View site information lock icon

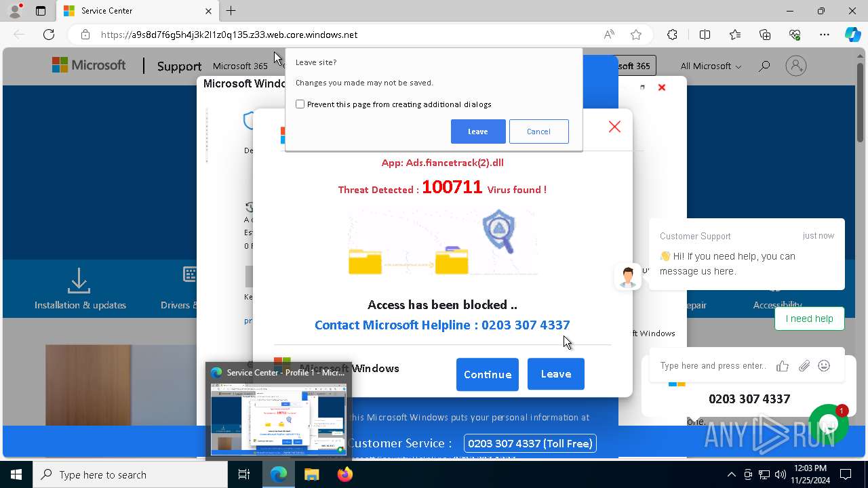(85, 35)
